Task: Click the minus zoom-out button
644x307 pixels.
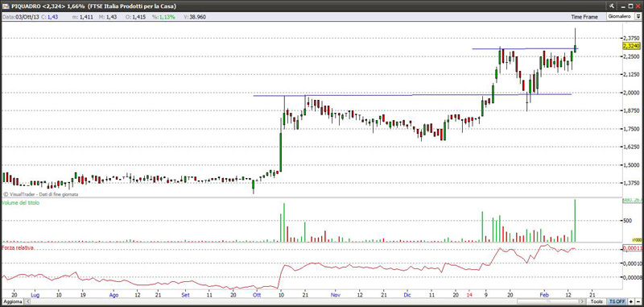Action: [638, 301]
